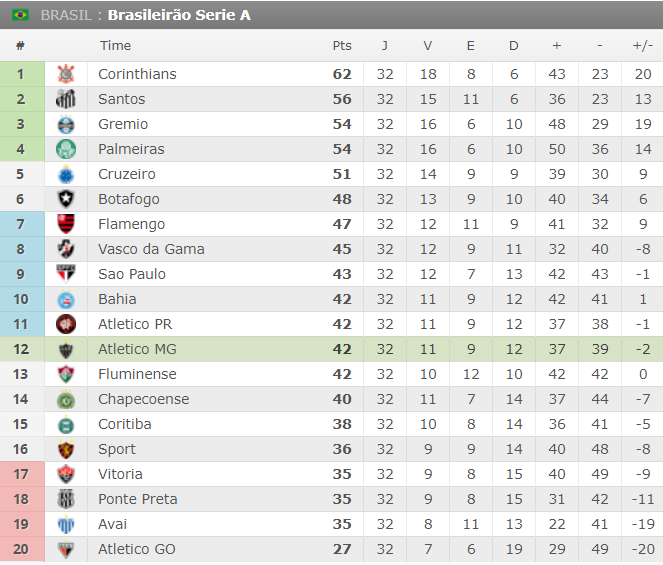The width and height of the screenshot is (663, 565).
Task: Click the Corinthians club crest
Action: click(x=66, y=74)
